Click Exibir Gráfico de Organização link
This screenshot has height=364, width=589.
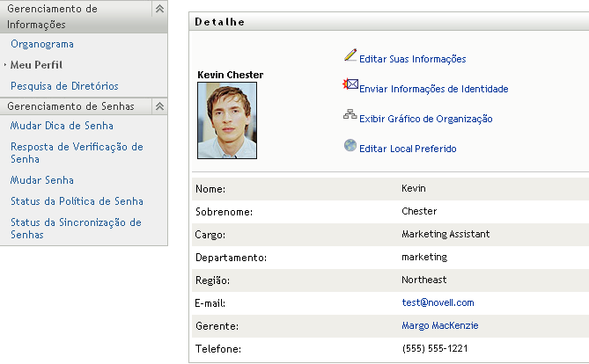(x=425, y=119)
